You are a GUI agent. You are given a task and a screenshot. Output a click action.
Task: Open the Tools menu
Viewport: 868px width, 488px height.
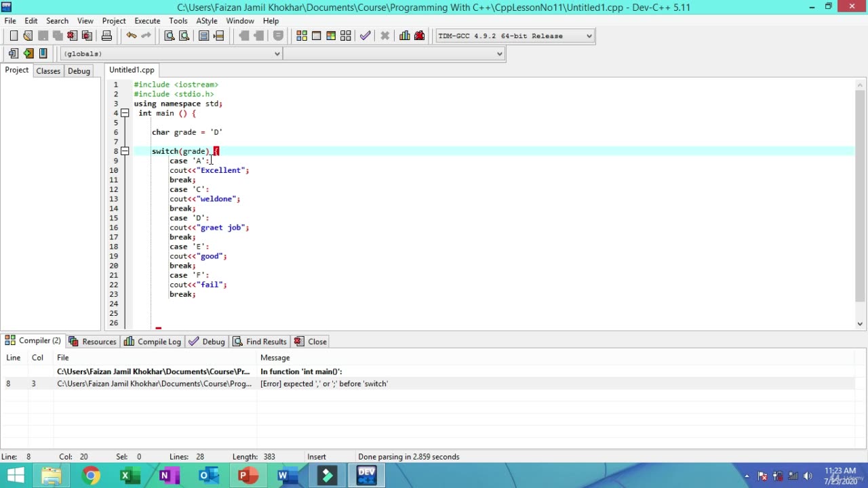(x=178, y=21)
